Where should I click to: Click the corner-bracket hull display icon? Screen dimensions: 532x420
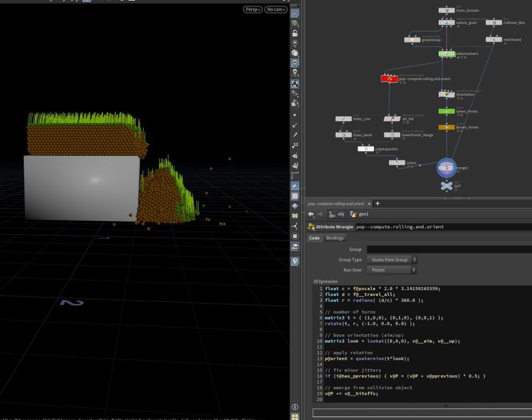(295, 175)
